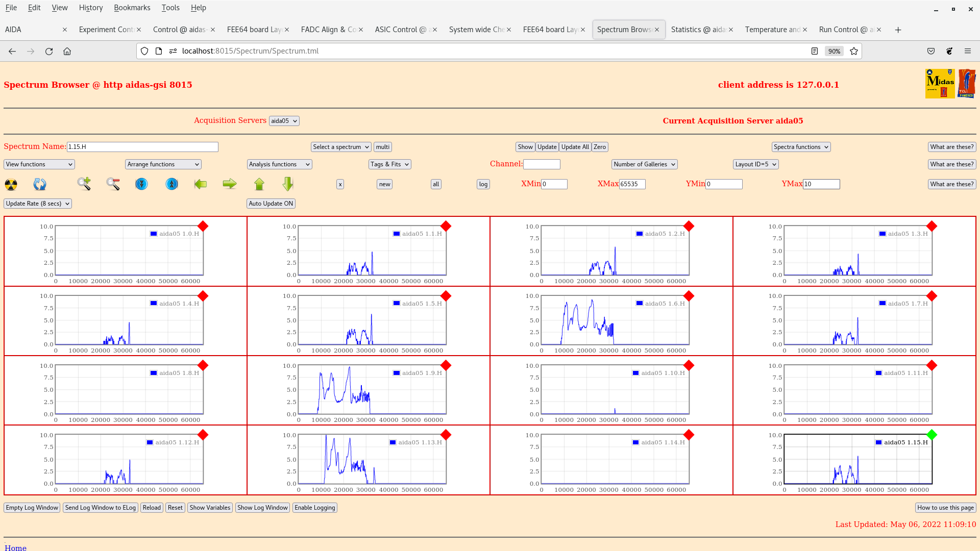This screenshot has height=551, width=980.
Task: Click the Channel input field
Action: (x=542, y=164)
